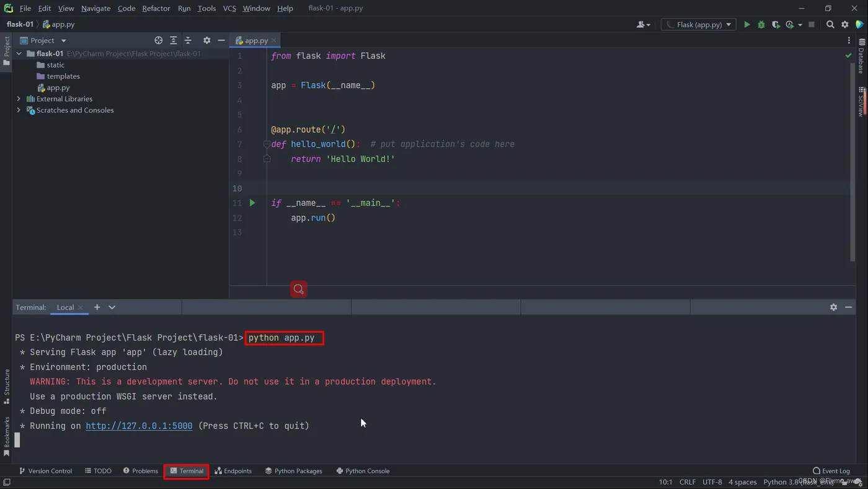This screenshot has width=868, height=489.
Task: Start debugging with the bug icon
Action: click(x=761, y=25)
